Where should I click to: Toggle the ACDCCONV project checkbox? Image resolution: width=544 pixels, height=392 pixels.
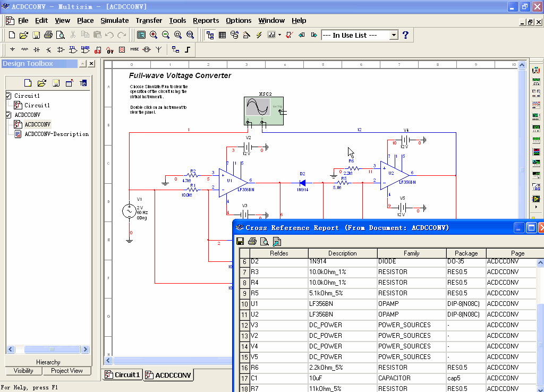(8, 115)
